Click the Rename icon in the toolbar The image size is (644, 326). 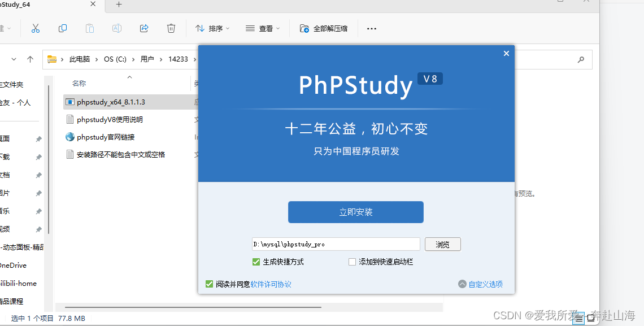116,28
